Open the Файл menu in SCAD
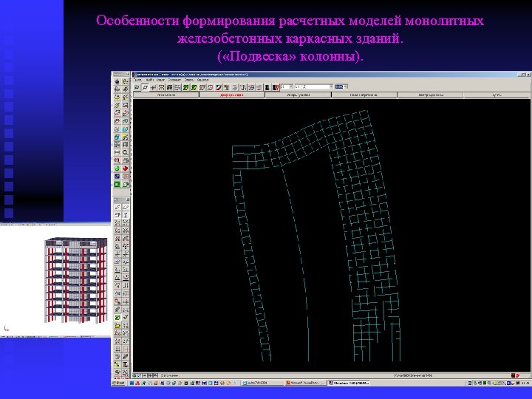The image size is (532, 399). click(x=149, y=80)
